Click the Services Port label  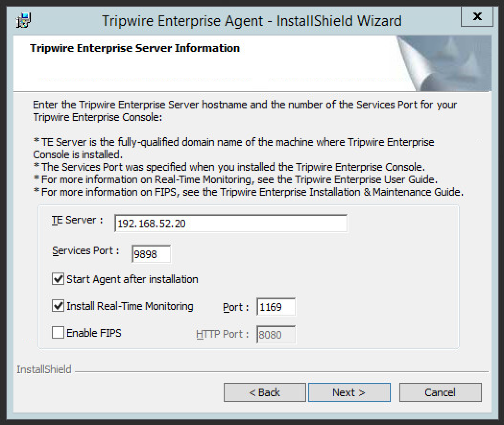tap(85, 250)
